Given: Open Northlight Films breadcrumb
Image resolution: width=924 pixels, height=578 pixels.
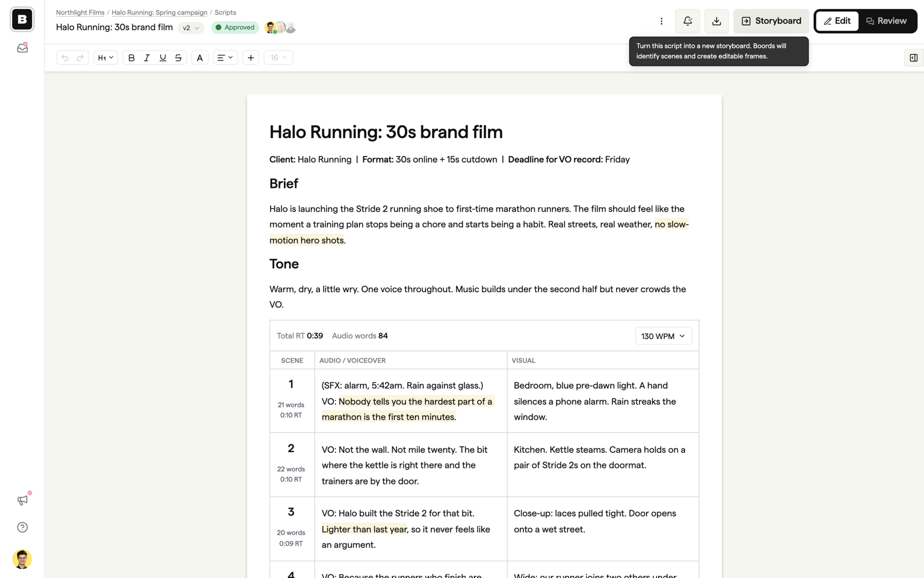Looking at the screenshot, I should (80, 13).
